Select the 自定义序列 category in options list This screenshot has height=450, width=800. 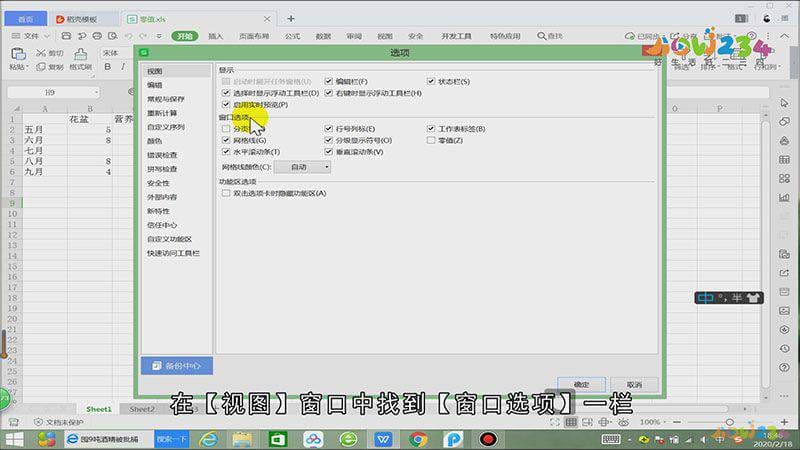[x=166, y=127]
